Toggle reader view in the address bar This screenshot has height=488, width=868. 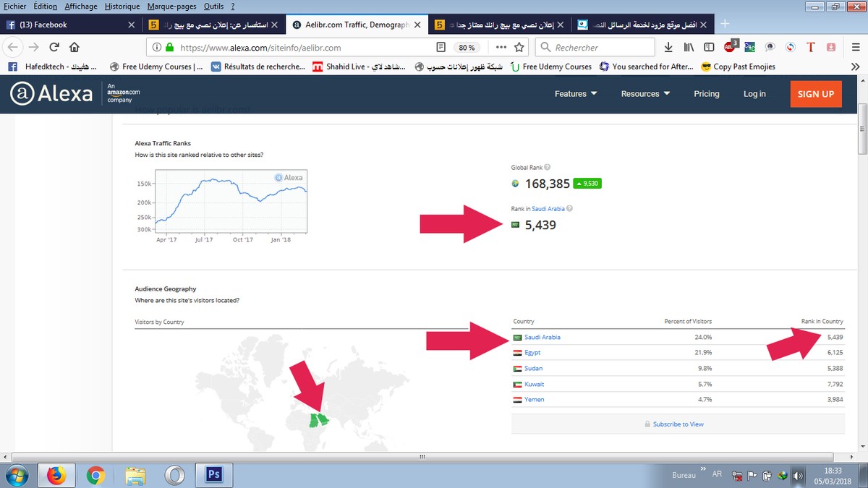[441, 48]
